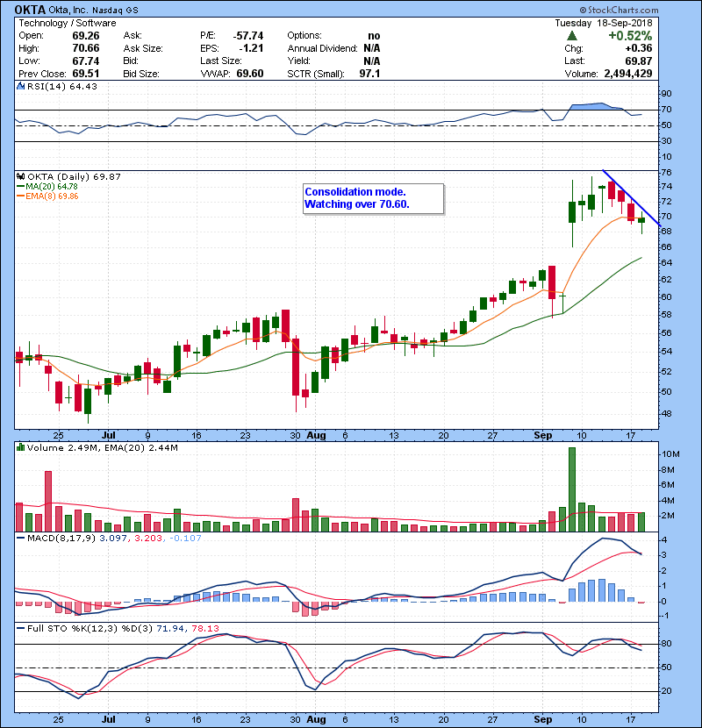Click the Nasdaq GS exchange label
This screenshot has width=702, height=728.
(x=115, y=11)
